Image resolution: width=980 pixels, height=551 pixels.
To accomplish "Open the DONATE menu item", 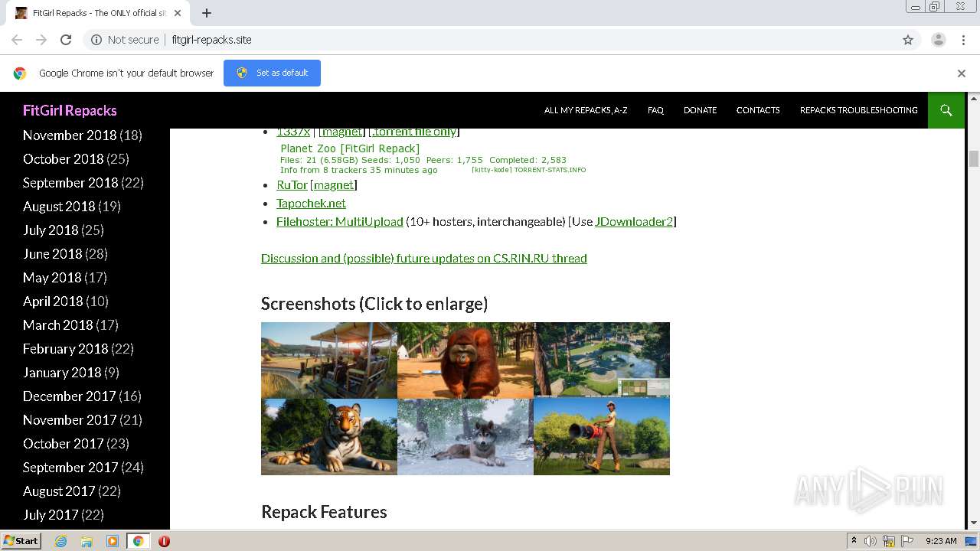I will click(x=700, y=110).
